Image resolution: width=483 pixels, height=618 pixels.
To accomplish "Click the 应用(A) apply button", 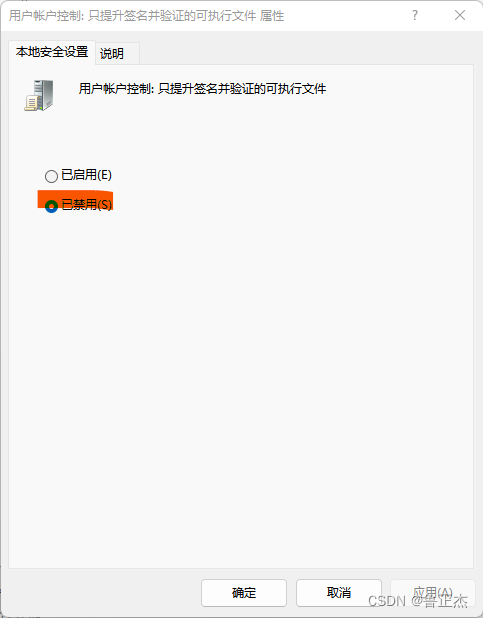I will point(433,592).
